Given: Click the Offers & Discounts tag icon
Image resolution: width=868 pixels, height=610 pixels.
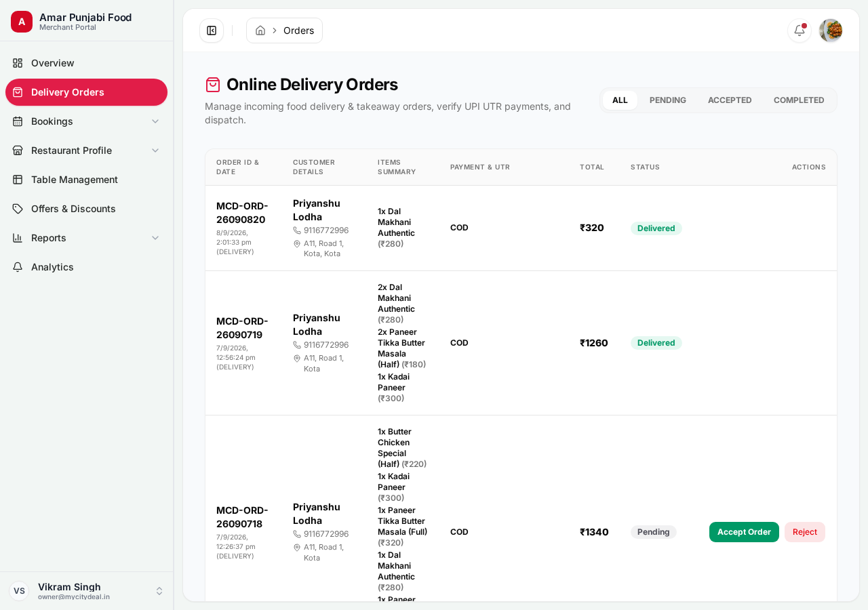Looking at the screenshot, I should (x=18, y=209).
